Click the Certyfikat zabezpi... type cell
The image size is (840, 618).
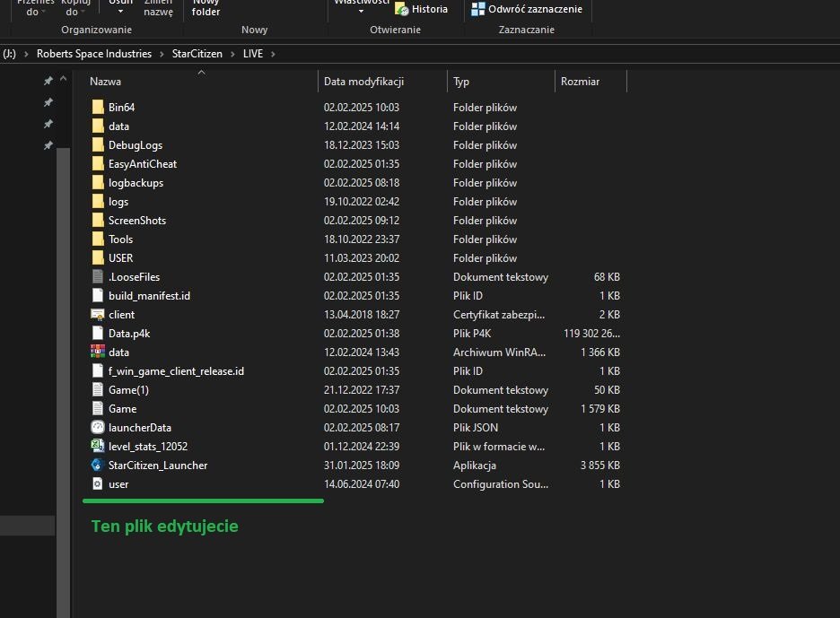tap(499, 315)
